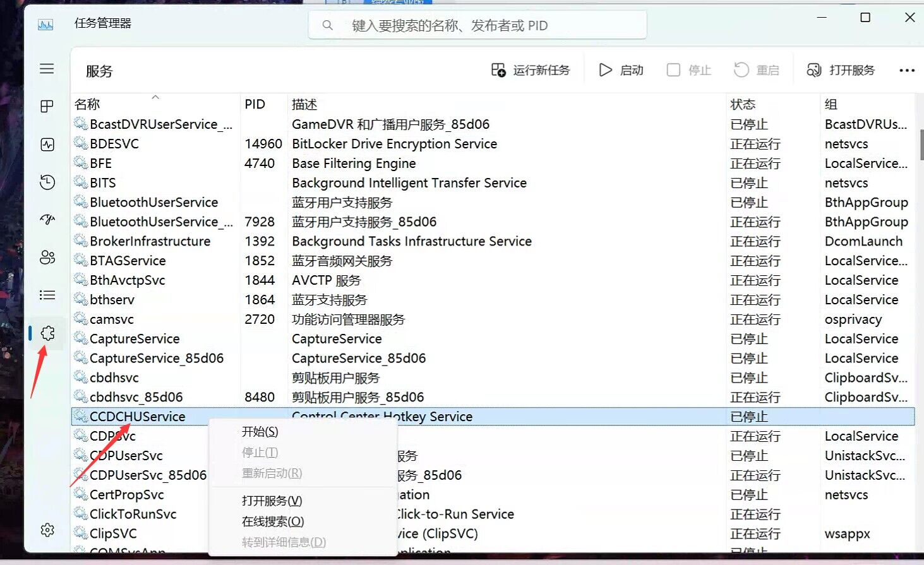
Task: Open the Users page icon
Action: click(x=46, y=258)
